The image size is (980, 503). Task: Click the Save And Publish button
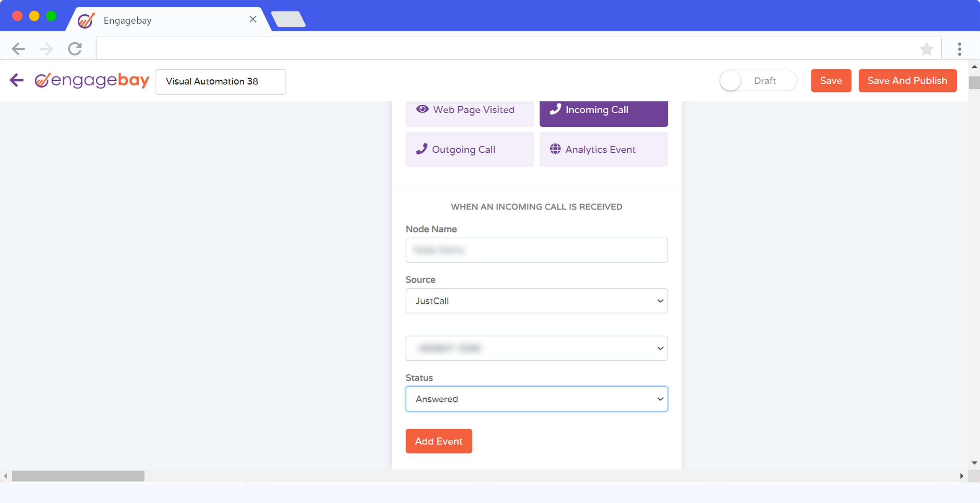907,81
